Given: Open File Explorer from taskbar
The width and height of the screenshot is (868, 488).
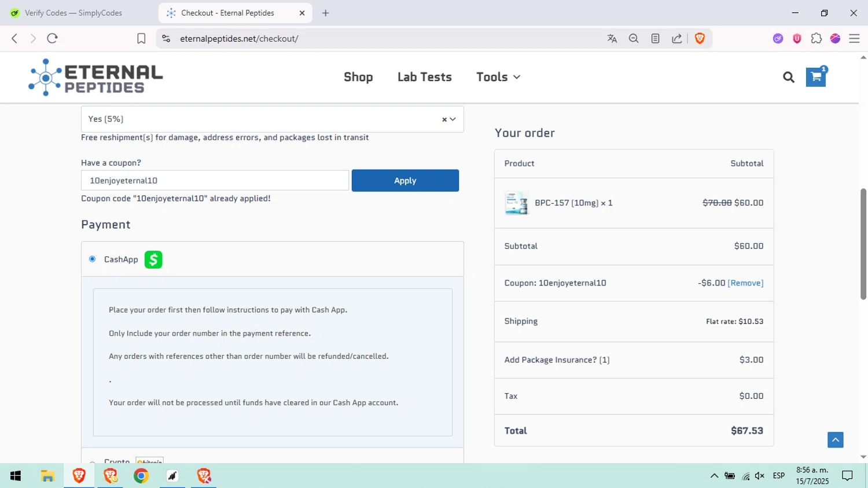Looking at the screenshot, I should coord(47,476).
